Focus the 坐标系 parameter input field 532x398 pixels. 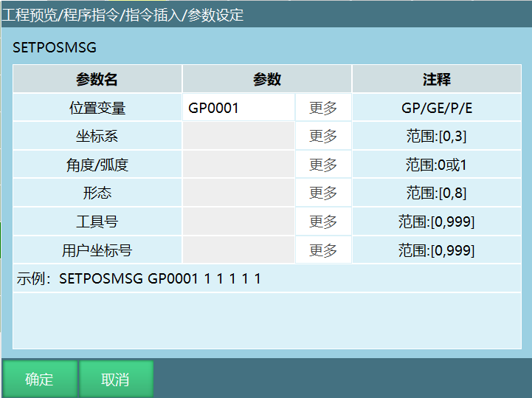(238, 137)
